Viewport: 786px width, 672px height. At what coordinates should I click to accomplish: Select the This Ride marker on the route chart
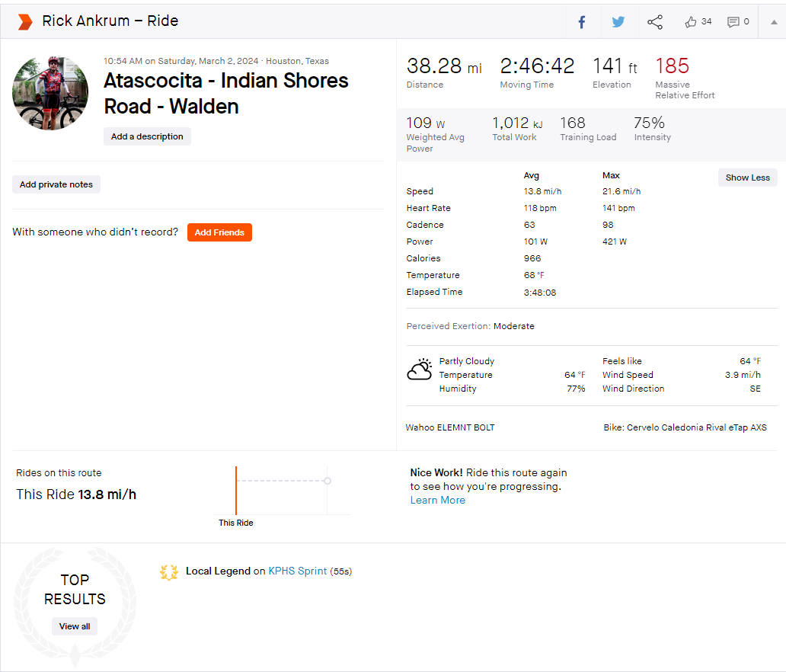pyautogui.click(x=236, y=491)
